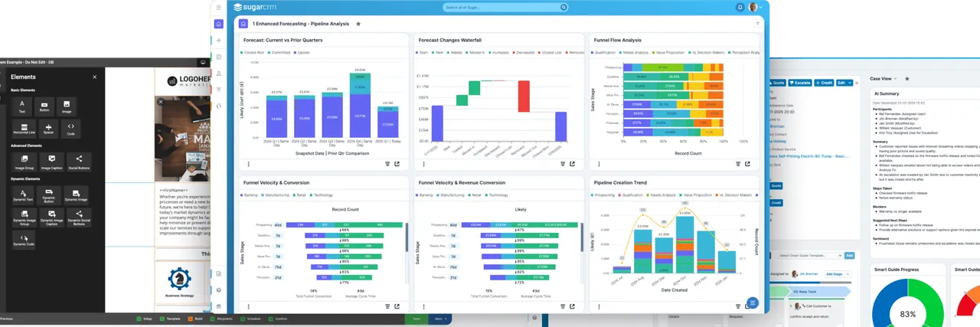The width and height of the screenshot is (980, 327).
Task: Click the bell notifications icon in SugarCRM header
Action: (740, 7)
